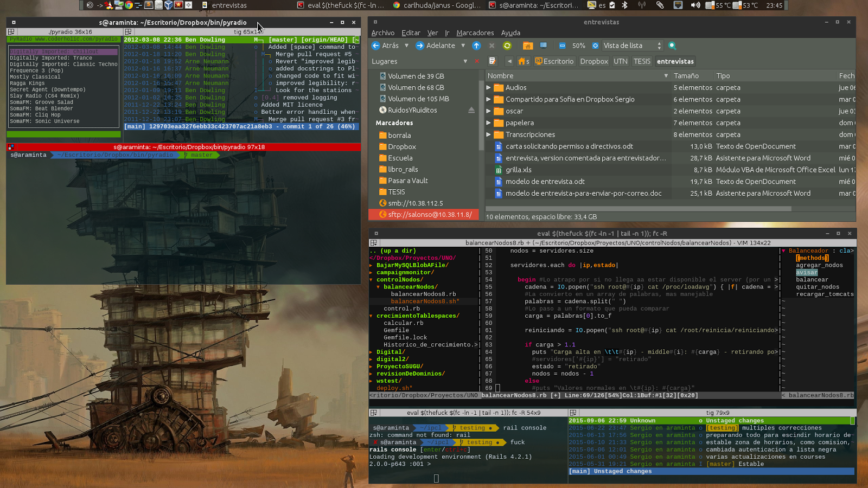Go to UTN in the path bar
The width and height of the screenshot is (868, 488).
pos(621,61)
